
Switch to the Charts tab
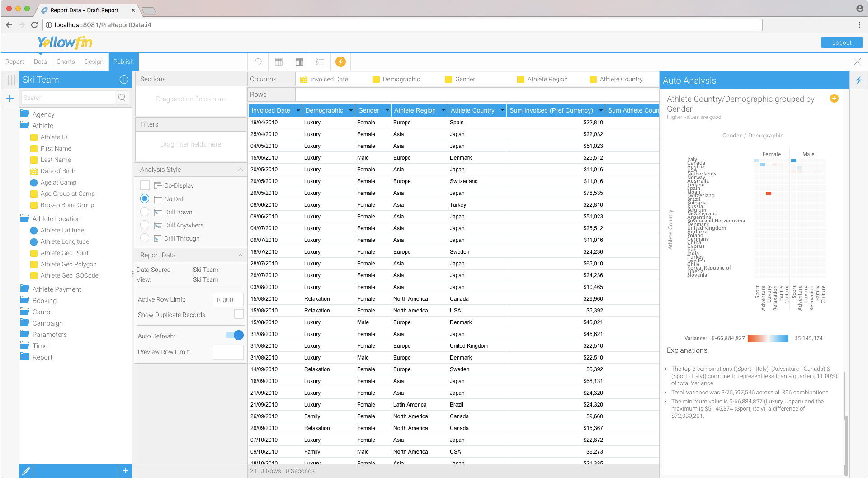66,62
